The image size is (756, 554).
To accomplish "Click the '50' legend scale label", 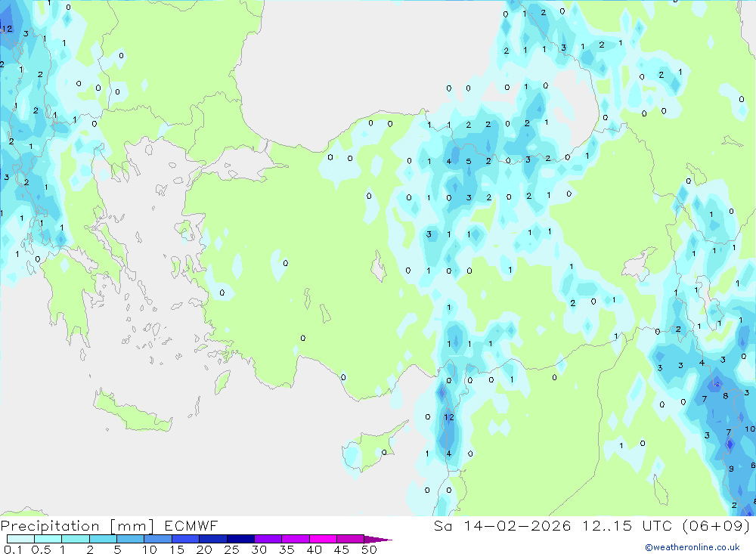I will 369,549.
